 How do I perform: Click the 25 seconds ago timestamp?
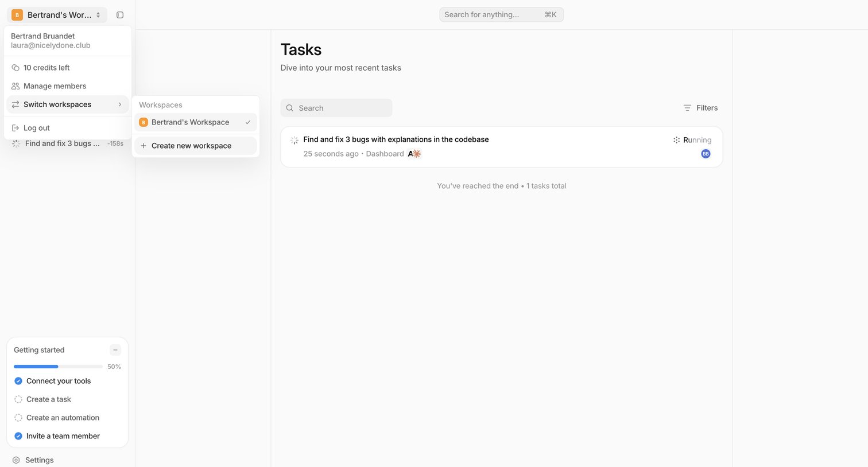coord(331,154)
